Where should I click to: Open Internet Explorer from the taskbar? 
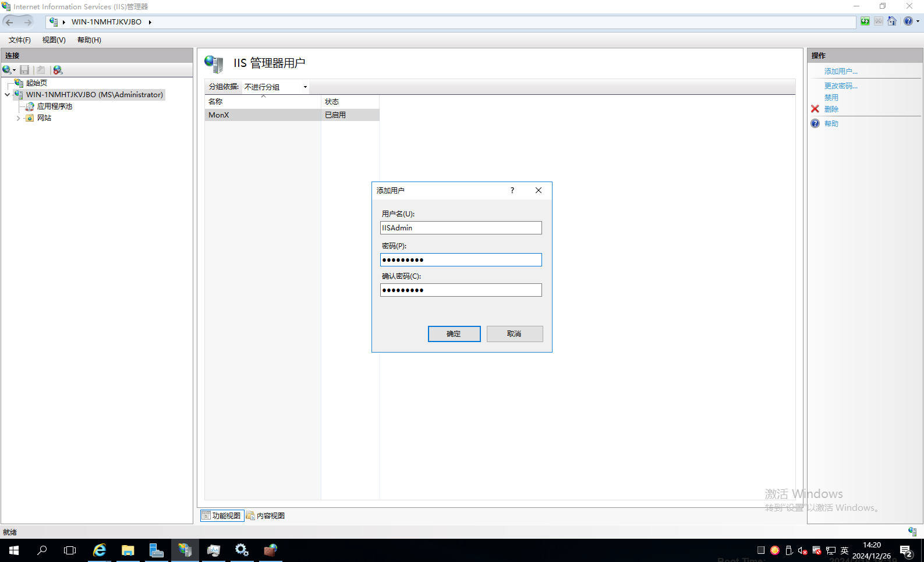click(x=100, y=550)
